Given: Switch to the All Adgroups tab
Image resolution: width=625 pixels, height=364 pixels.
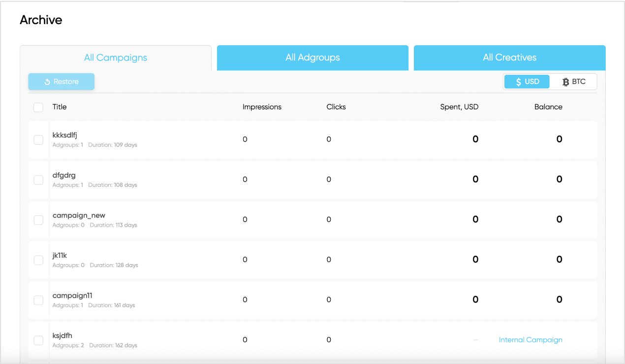Looking at the screenshot, I should (x=312, y=58).
